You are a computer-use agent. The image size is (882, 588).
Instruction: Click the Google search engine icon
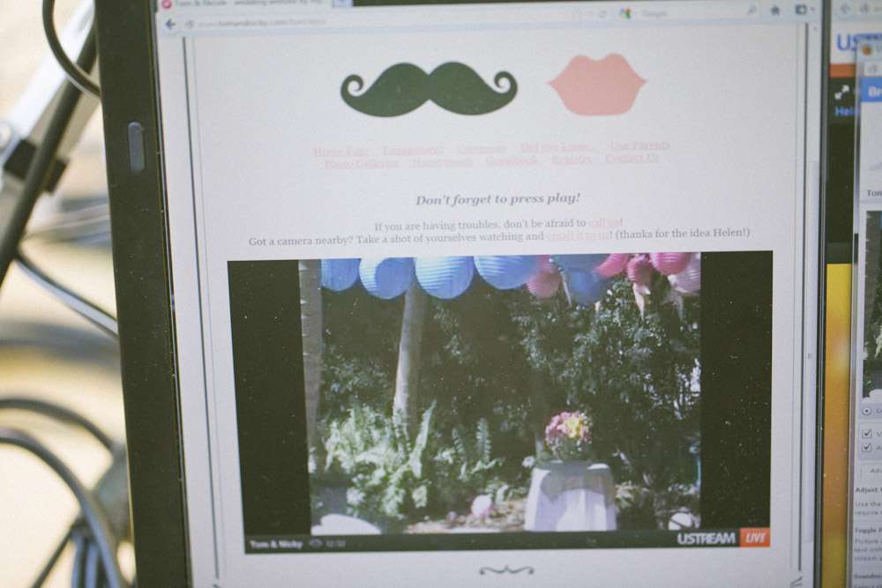pyautogui.click(x=625, y=13)
